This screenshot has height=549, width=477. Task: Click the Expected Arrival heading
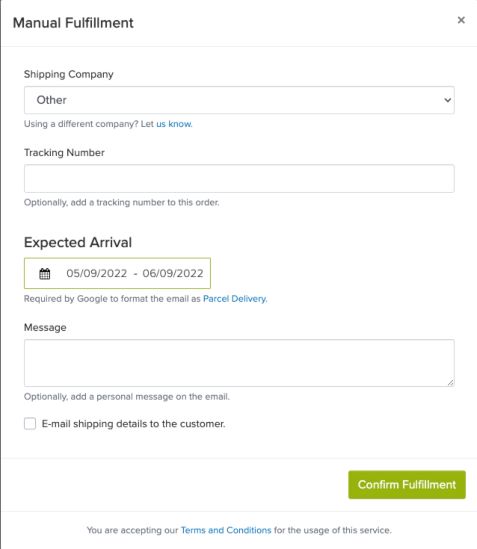(x=78, y=242)
